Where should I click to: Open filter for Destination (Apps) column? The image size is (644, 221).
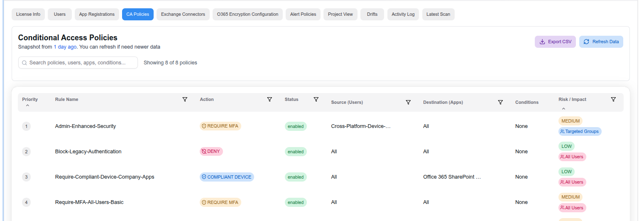tap(500, 102)
